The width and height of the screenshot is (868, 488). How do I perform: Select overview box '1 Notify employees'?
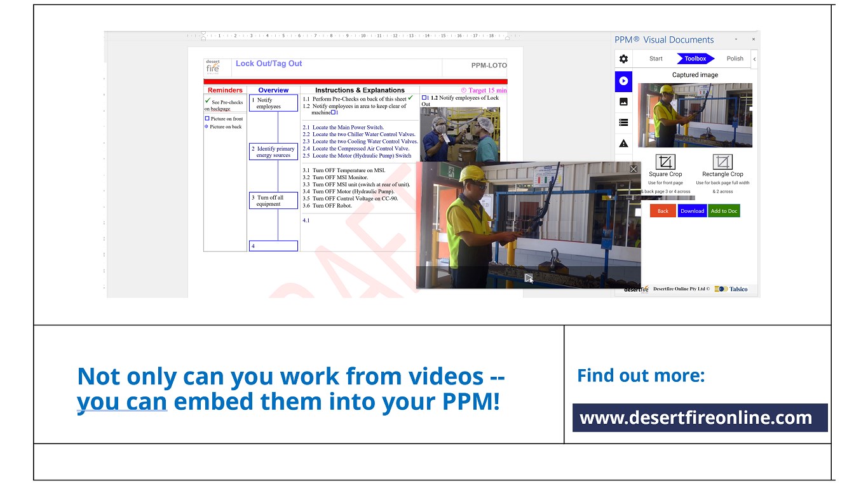coord(273,103)
